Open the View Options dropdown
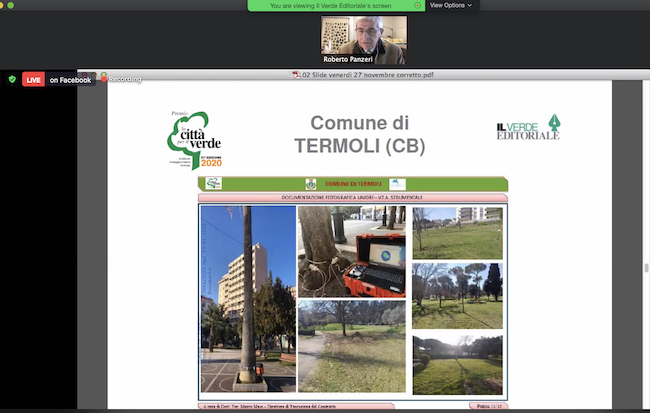Image resolution: width=650 pixels, height=413 pixels. (451, 5)
